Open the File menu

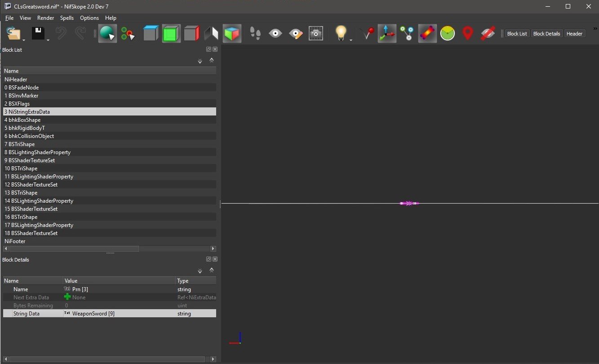(x=9, y=18)
